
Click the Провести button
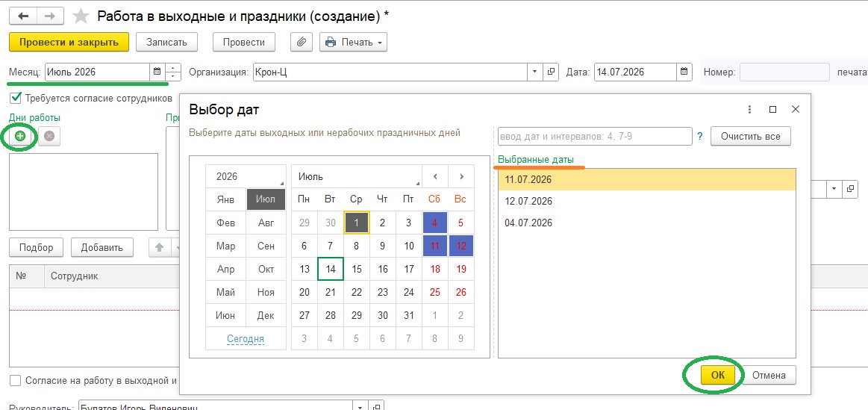[244, 42]
